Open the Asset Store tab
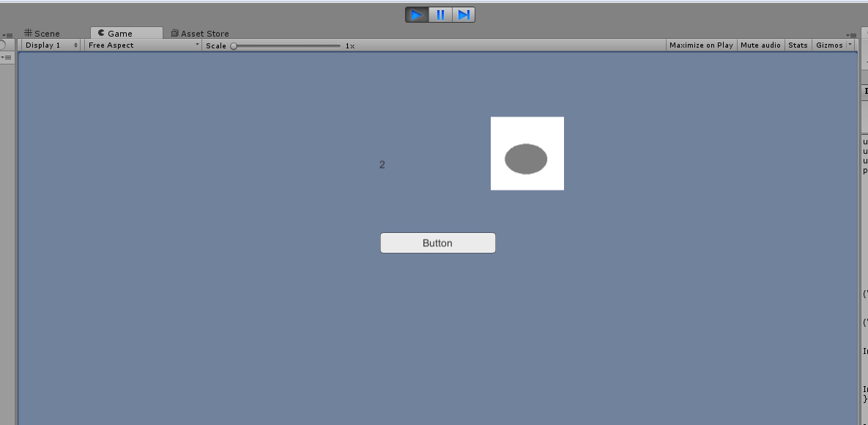This screenshot has width=868, height=425. pyautogui.click(x=200, y=33)
